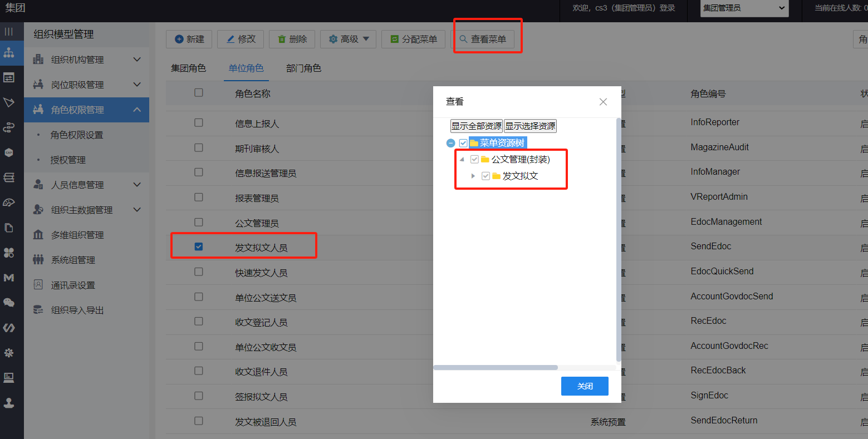Click the 显示选择资源 button

pos(530,126)
